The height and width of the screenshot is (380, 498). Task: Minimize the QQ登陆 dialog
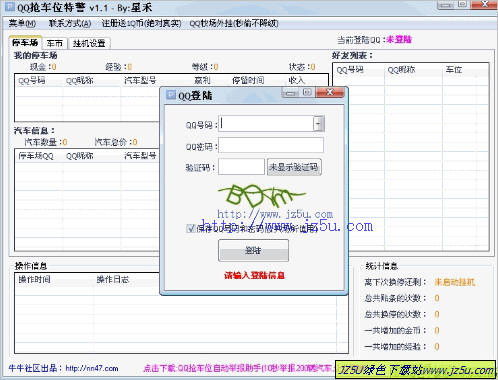coord(291,93)
